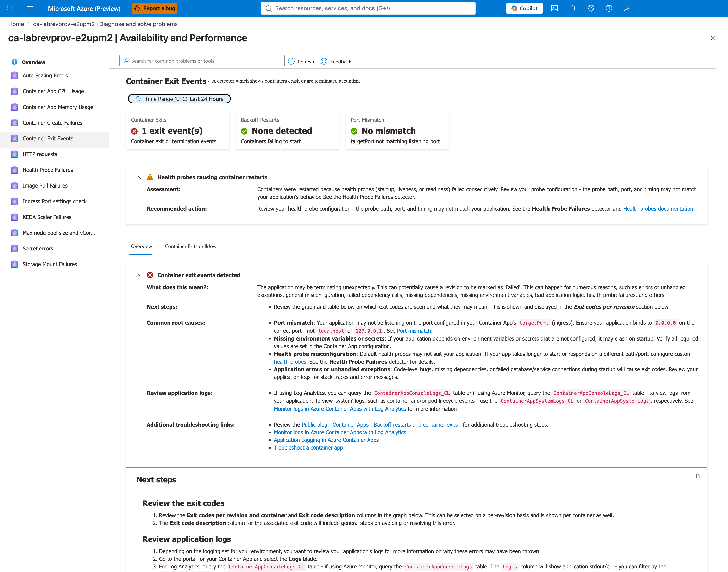The image size is (728, 572).
Task: Click the Diagnose and solve problems breadcrumb
Action: click(x=106, y=24)
